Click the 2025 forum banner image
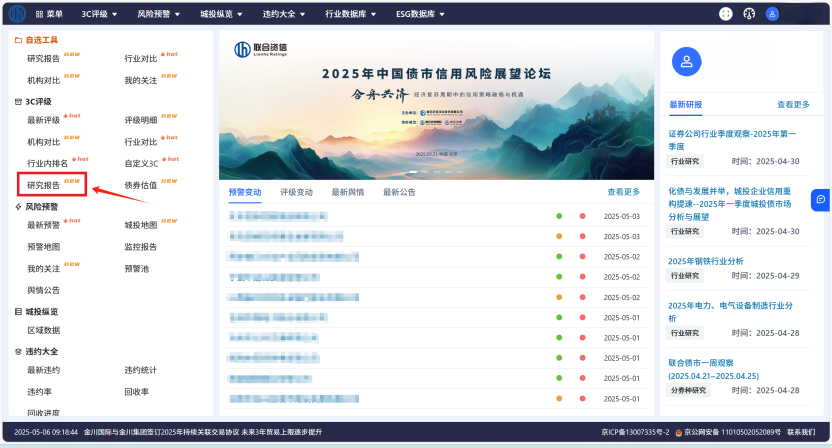 (436, 106)
